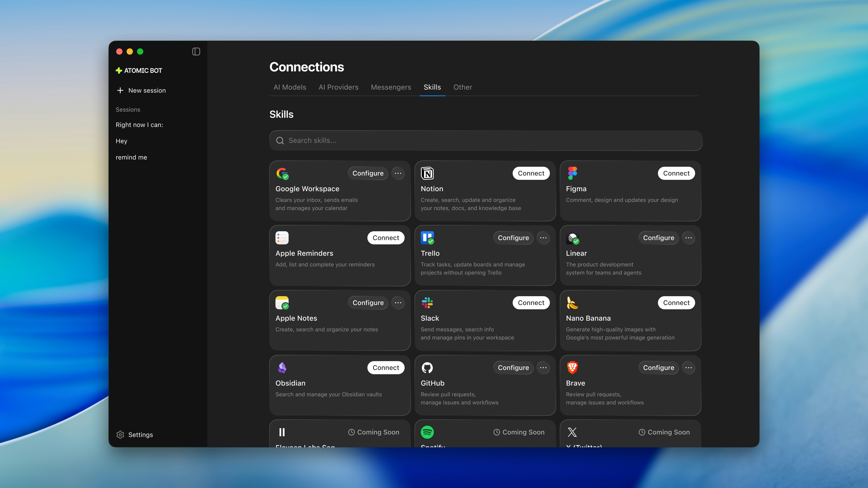Click the Notion icon

click(x=427, y=173)
